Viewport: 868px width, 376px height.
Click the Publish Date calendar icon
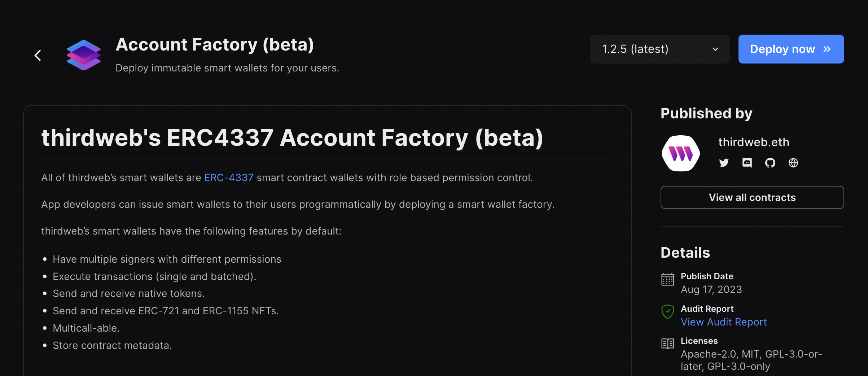pos(667,279)
